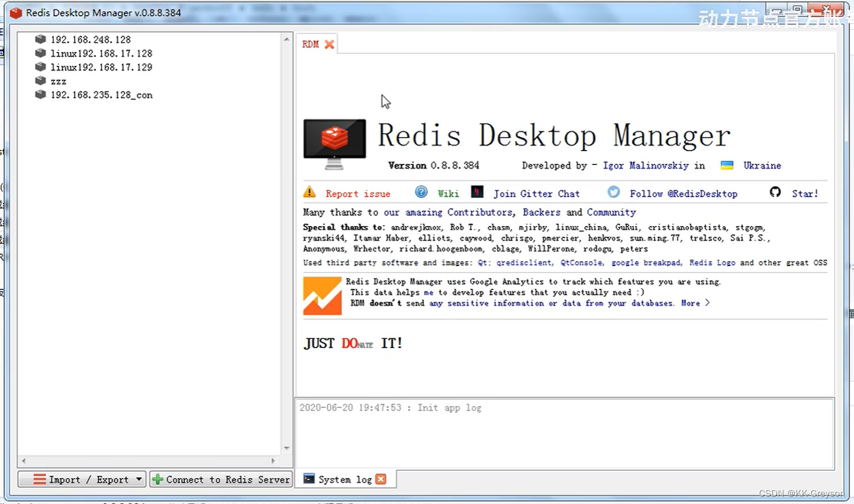Close the System log tab
Viewport: 854px width, 504px height.
tap(380, 479)
